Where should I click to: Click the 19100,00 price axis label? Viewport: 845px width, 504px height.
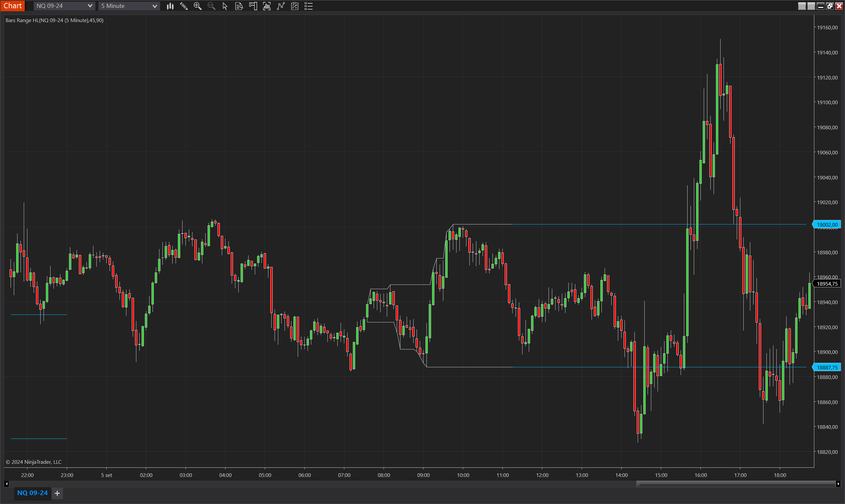pyautogui.click(x=827, y=102)
